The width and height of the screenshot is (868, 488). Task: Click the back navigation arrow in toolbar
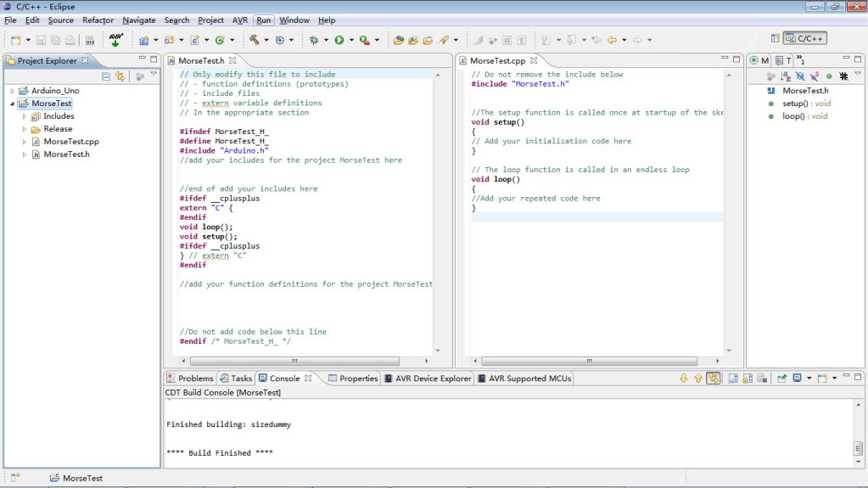[611, 40]
